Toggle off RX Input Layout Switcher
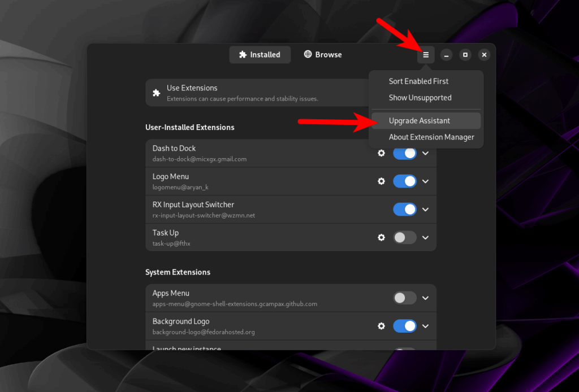 coord(405,210)
